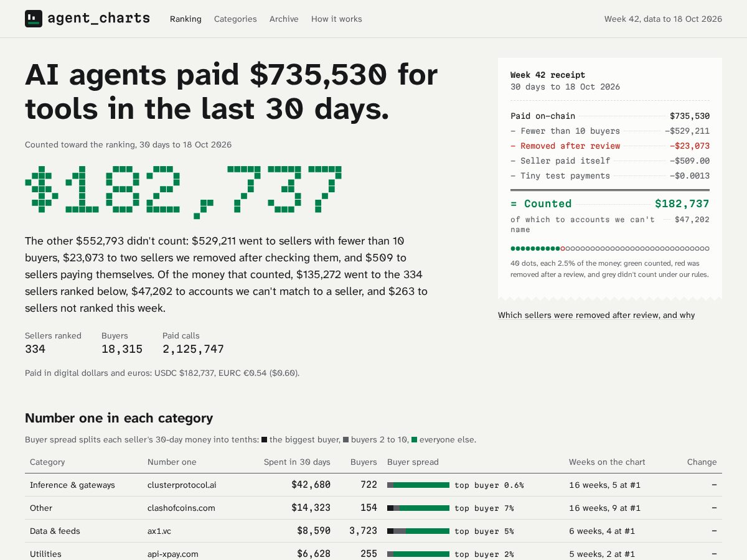Viewport: 747px width, 560px height.
Task: Click the 'Paid in digital dollars and euros' note
Action: pyautogui.click(x=162, y=373)
